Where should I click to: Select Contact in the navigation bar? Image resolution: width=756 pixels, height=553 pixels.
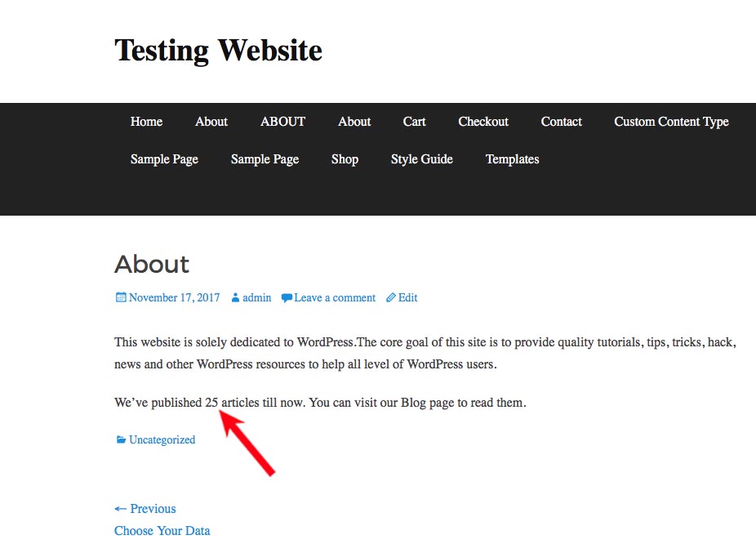tap(561, 122)
